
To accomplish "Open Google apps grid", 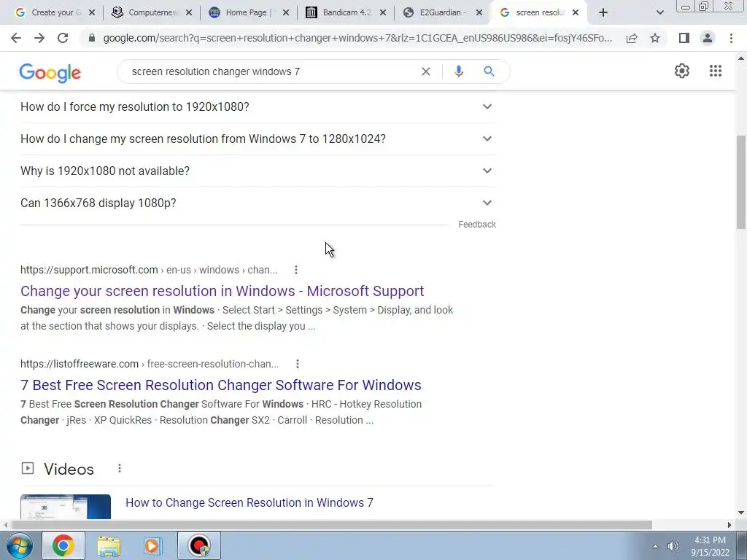I will click(x=716, y=71).
